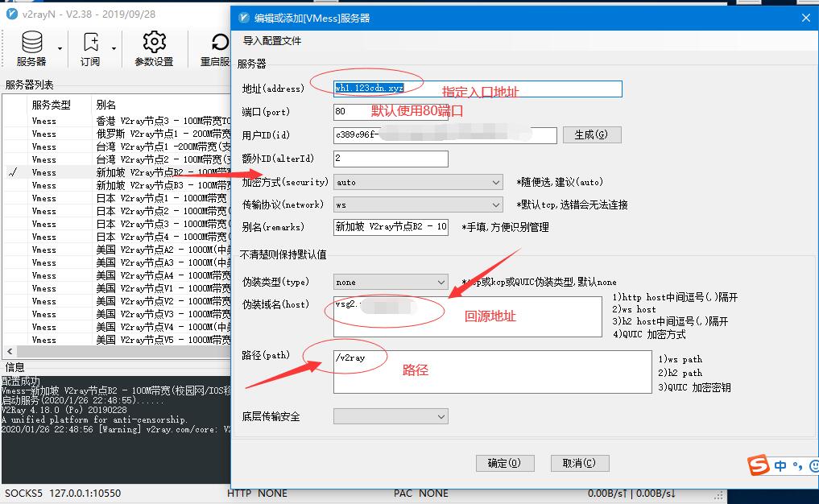Select the 日本 V2ray节点3 server row
This screenshot has width=819, height=504.
pyautogui.click(x=117, y=224)
